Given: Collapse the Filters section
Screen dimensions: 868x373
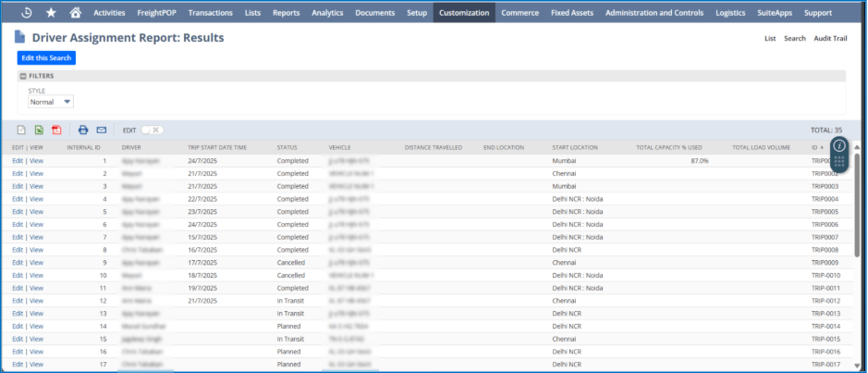Looking at the screenshot, I should point(23,75).
